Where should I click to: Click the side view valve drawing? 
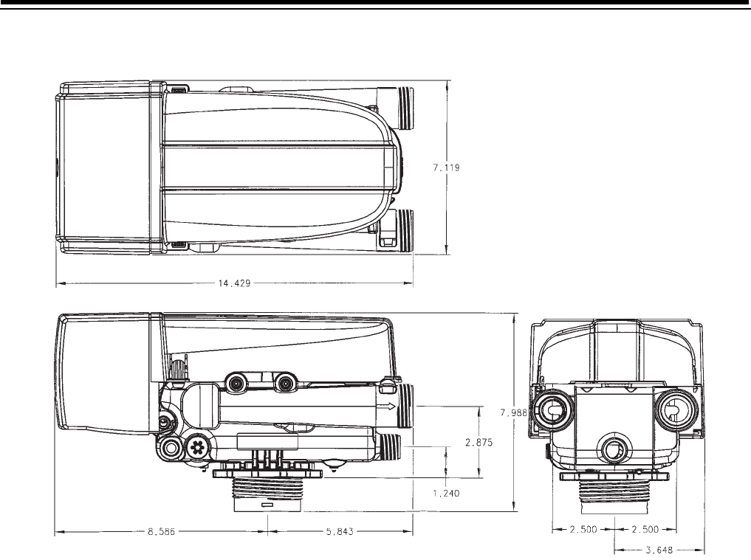click(x=235, y=412)
